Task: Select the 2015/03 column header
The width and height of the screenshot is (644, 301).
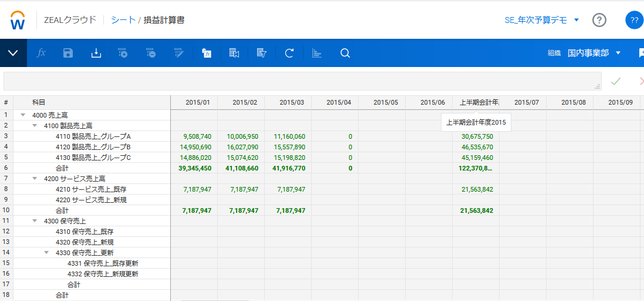Action: (288, 102)
